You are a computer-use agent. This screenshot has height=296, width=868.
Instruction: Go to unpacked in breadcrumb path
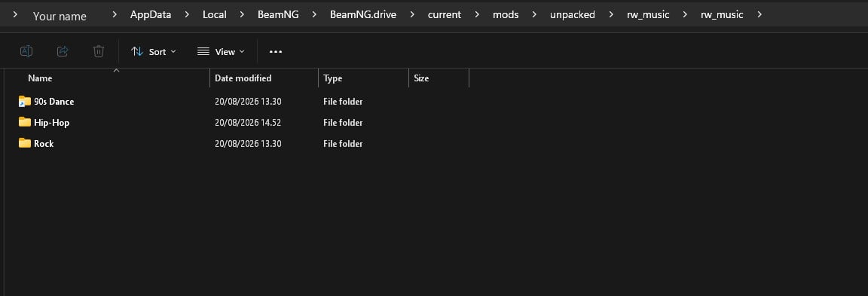[x=573, y=15]
